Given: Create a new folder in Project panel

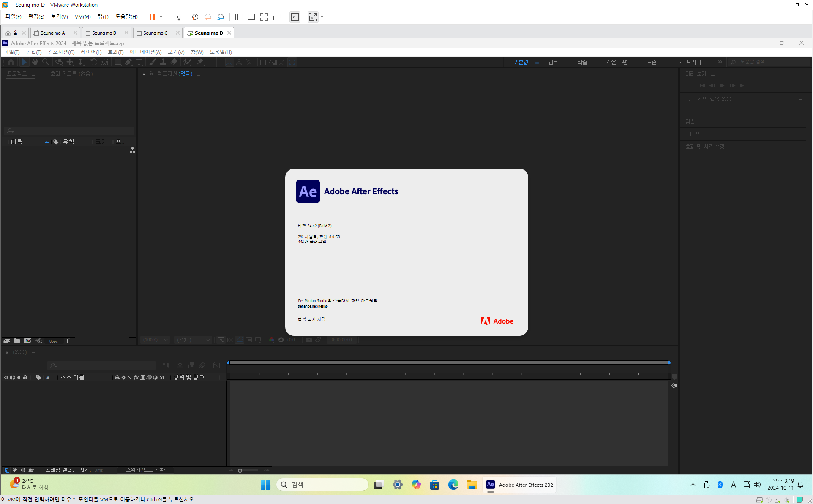Looking at the screenshot, I should click(x=17, y=341).
